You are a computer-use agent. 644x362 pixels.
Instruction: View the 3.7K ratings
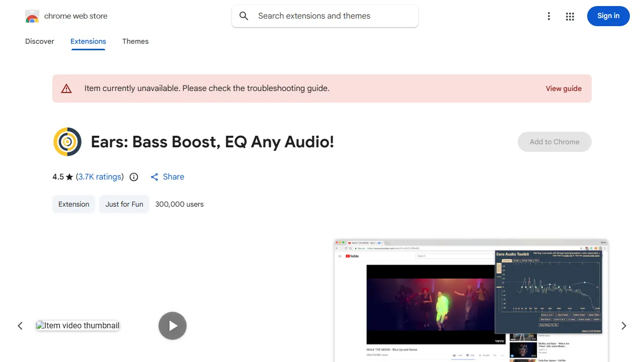click(100, 176)
